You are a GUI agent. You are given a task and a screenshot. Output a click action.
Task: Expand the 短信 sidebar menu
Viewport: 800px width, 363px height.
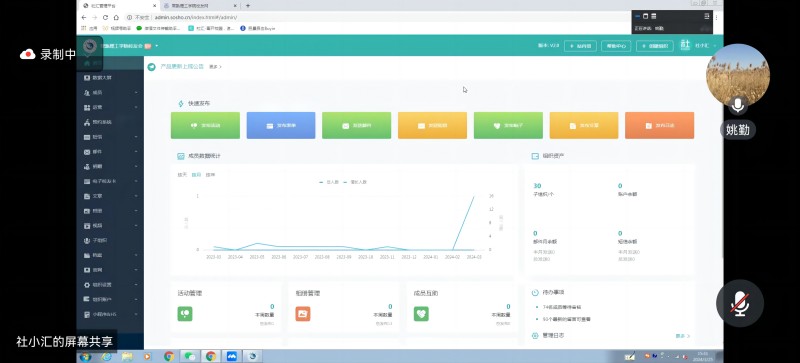[110, 137]
